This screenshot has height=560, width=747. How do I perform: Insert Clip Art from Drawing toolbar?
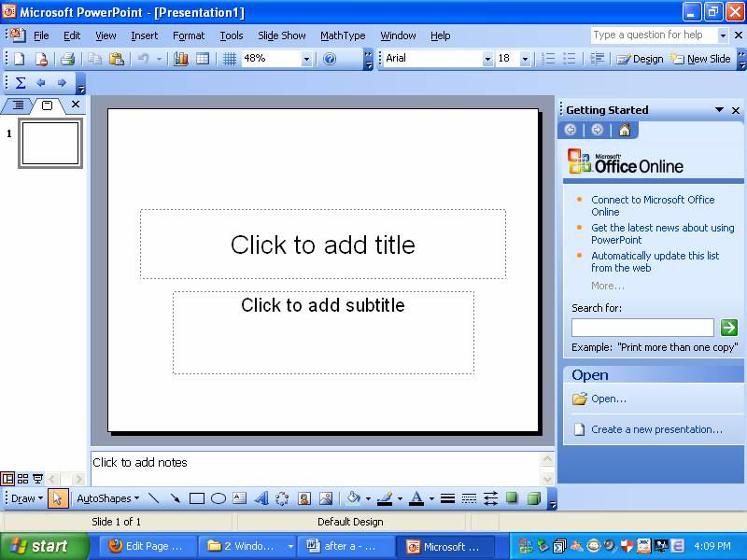304,498
